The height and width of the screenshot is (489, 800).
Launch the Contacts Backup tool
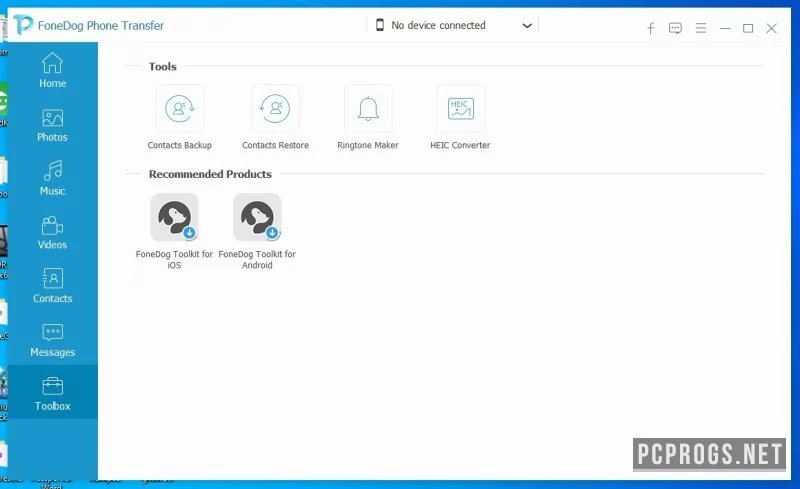(180, 109)
